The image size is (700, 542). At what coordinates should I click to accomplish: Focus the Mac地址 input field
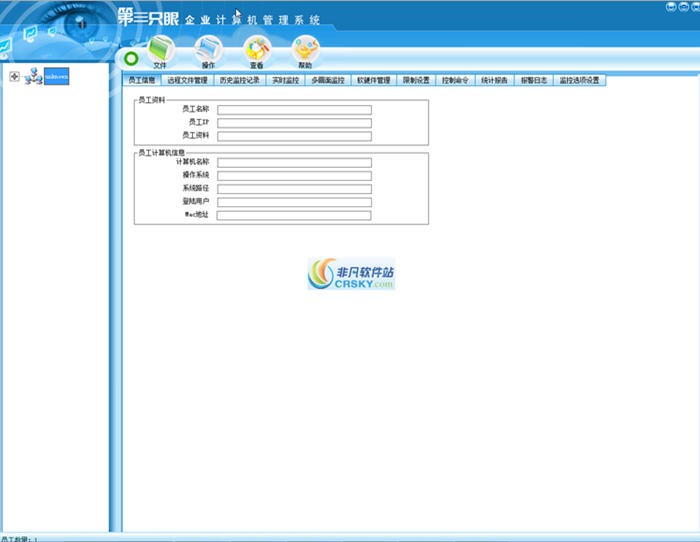(x=294, y=216)
